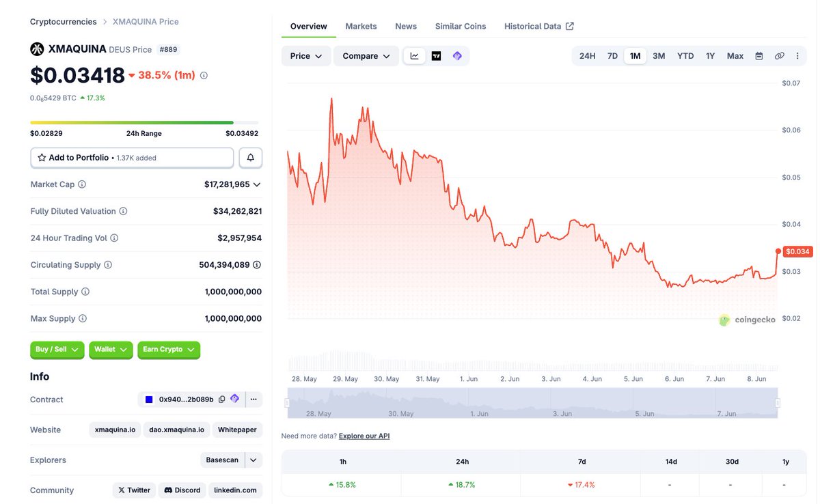Image resolution: width=820 pixels, height=504 pixels.
Task: Select the 1Y time range toggle
Action: click(x=710, y=56)
